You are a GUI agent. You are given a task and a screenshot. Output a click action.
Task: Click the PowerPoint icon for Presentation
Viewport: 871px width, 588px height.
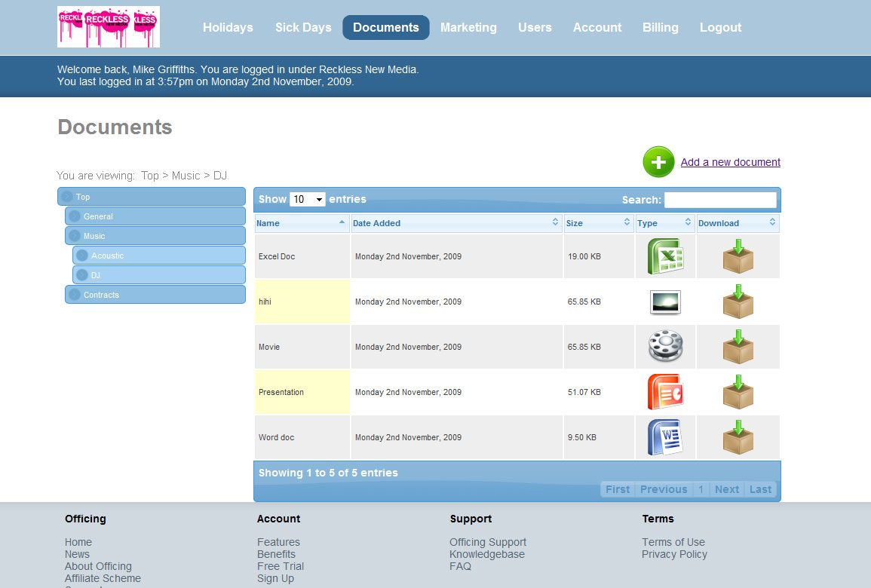tap(665, 392)
